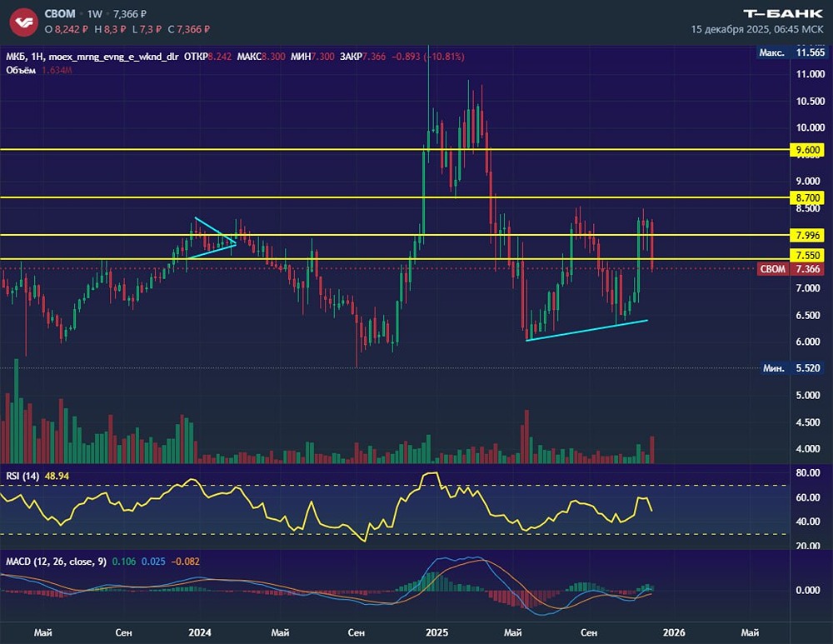
Task: Click the 6.000 tick on the price axis
Action: point(807,342)
